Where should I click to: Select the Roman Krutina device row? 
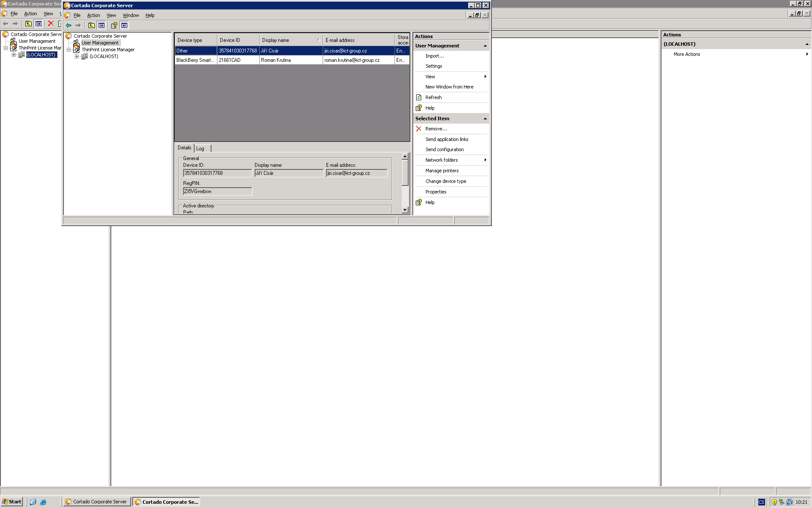click(x=276, y=60)
